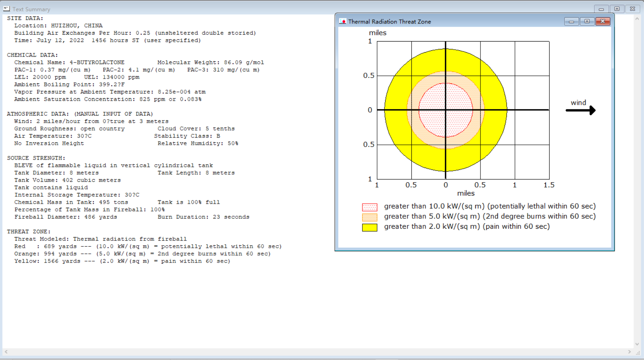Click the Text Summary window resize grip

pos(638,353)
